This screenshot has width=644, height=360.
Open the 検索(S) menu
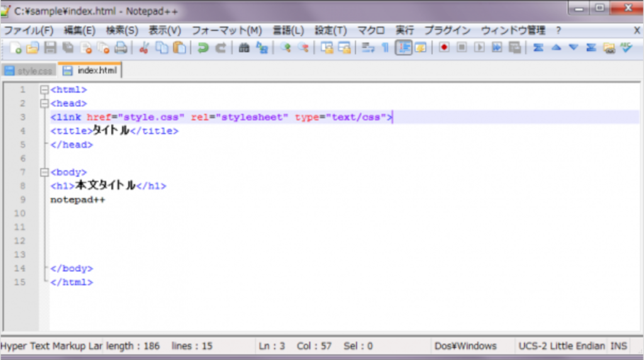click(x=122, y=30)
